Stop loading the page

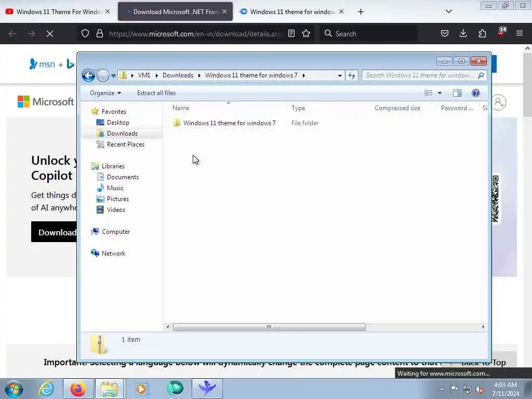[x=50, y=34]
